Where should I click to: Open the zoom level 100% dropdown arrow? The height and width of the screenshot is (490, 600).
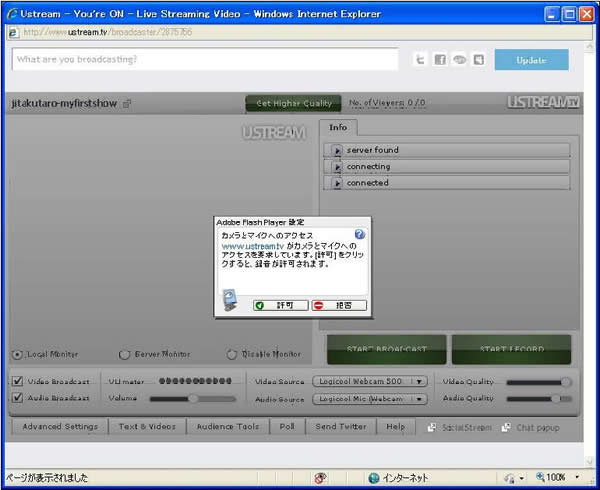[577, 477]
